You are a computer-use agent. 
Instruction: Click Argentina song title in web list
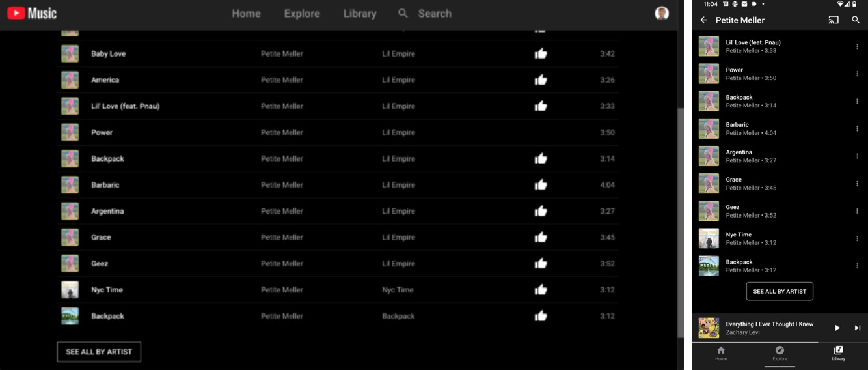pos(107,211)
